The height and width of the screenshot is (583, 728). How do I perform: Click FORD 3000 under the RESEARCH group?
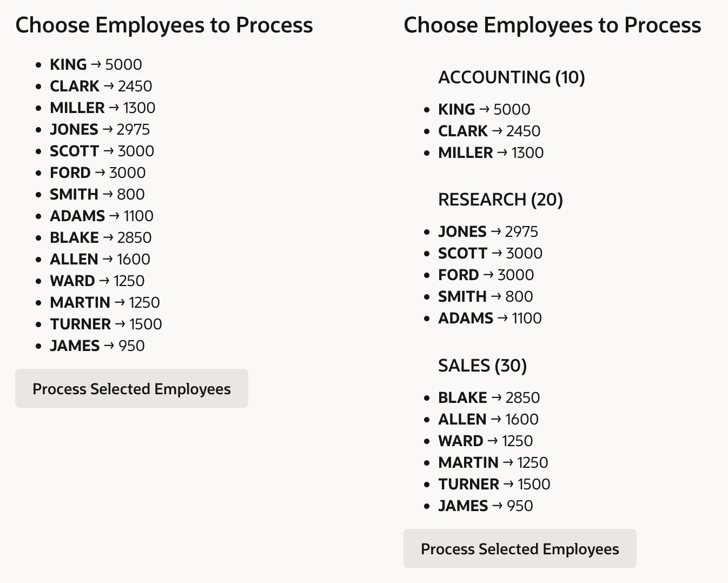click(x=486, y=275)
